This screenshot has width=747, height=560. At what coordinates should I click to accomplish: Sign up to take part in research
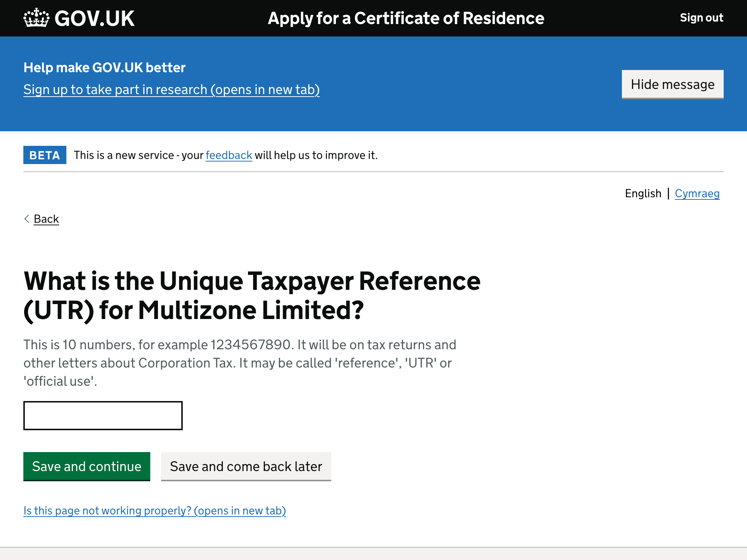pyautogui.click(x=171, y=90)
